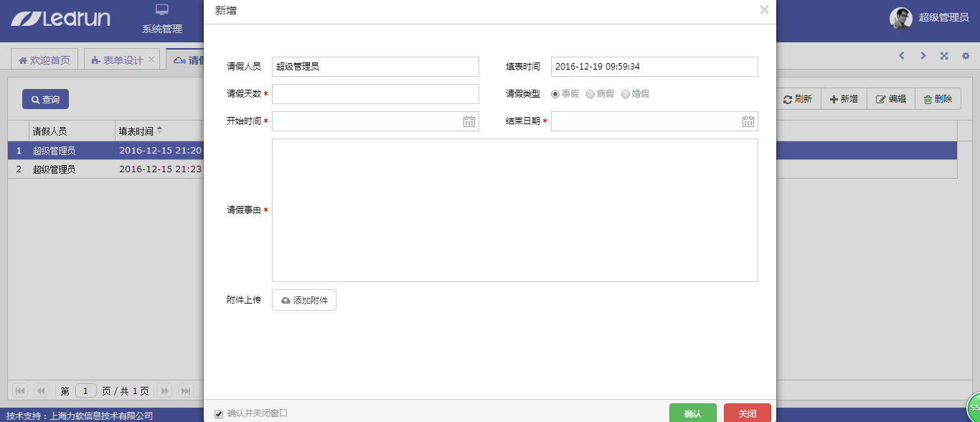Go to previous page of grid
Screen dimensions: 980x422
click(x=41, y=390)
